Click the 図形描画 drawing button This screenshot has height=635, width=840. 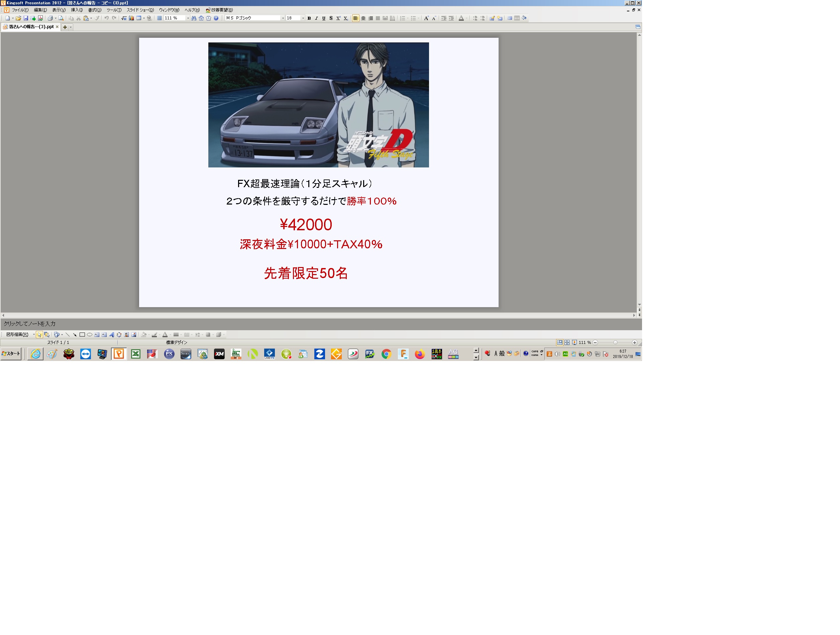coord(17,335)
